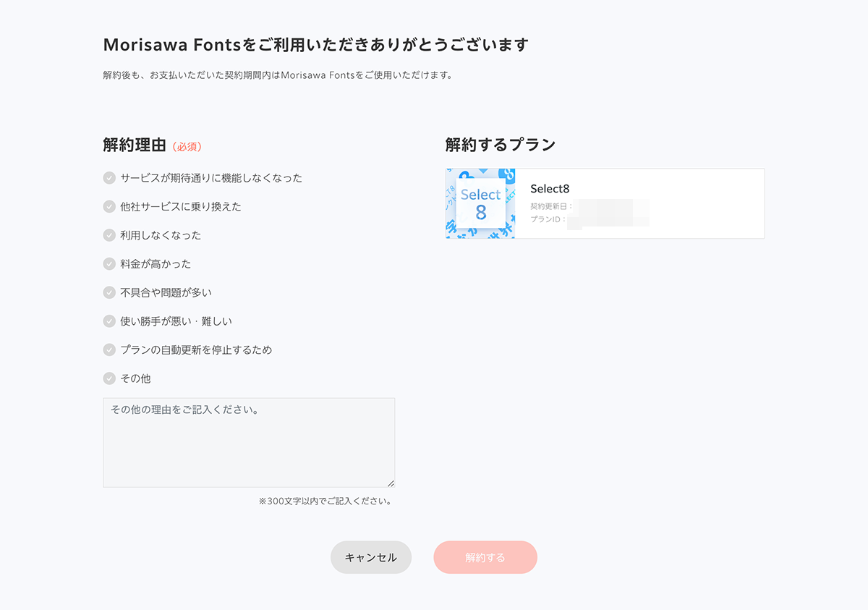
Task: Click the Select8 plan card
Action: tap(605, 203)
